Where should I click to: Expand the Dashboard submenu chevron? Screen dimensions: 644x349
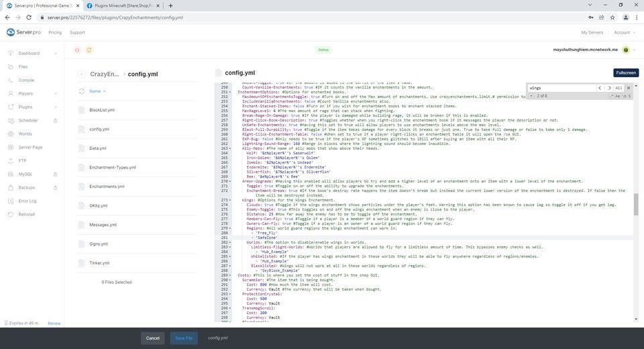56,54
